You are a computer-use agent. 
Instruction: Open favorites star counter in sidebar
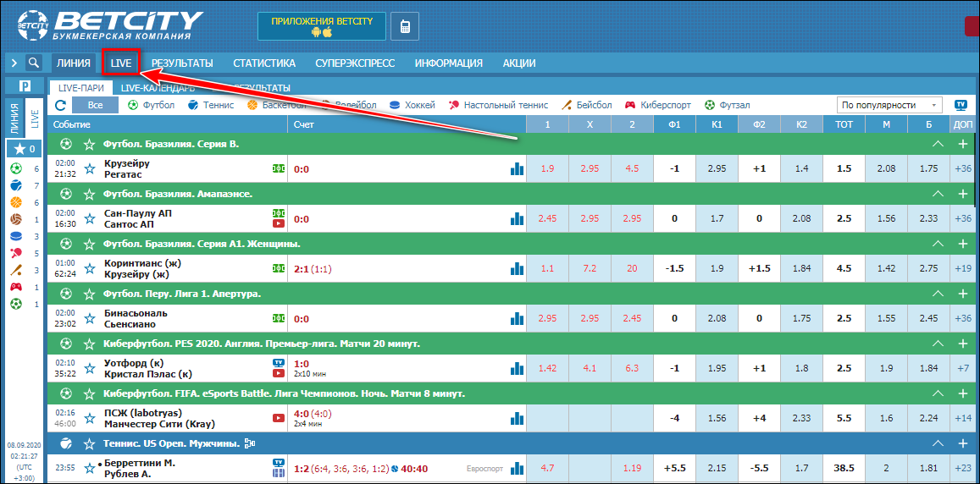25,149
